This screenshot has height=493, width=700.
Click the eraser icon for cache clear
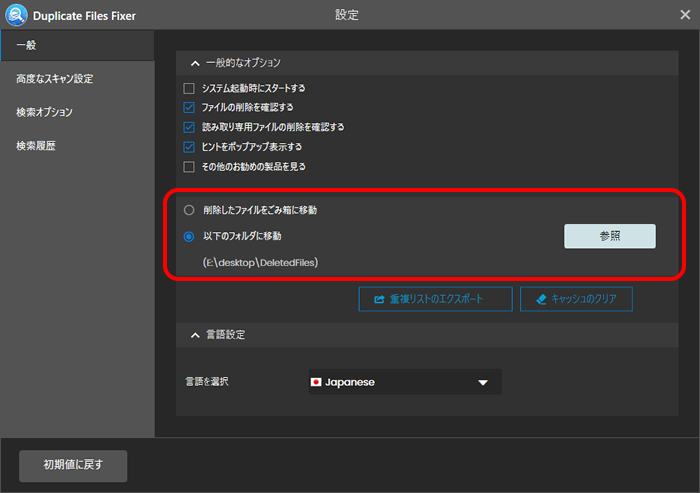pyautogui.click(x=541, y=299)
